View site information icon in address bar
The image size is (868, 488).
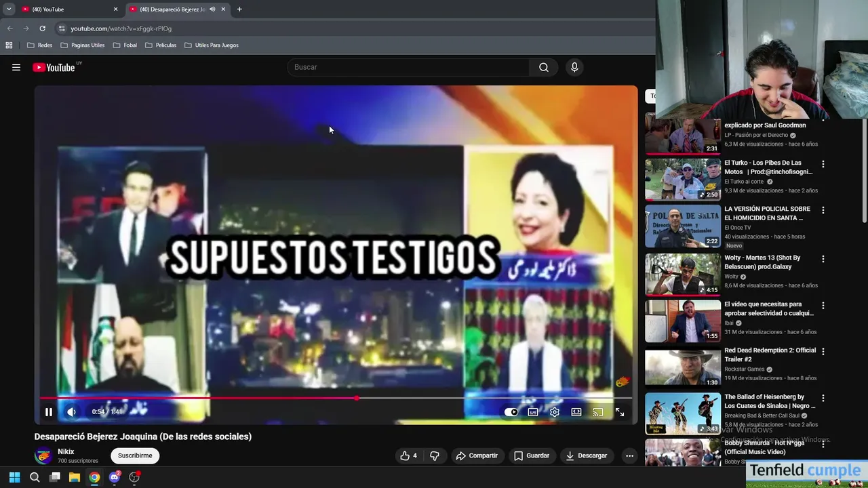[62, 28]
